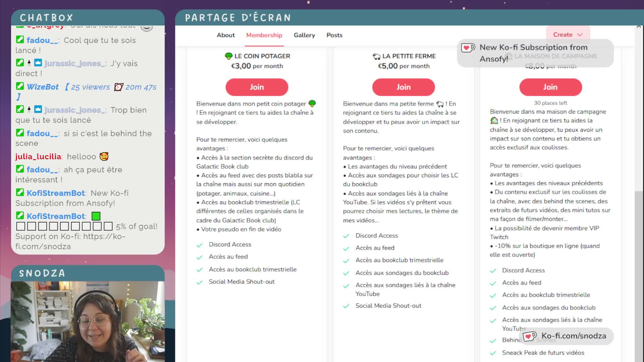Click the ko-fi.com/snodza support URL in chat

tap(70, 241)
